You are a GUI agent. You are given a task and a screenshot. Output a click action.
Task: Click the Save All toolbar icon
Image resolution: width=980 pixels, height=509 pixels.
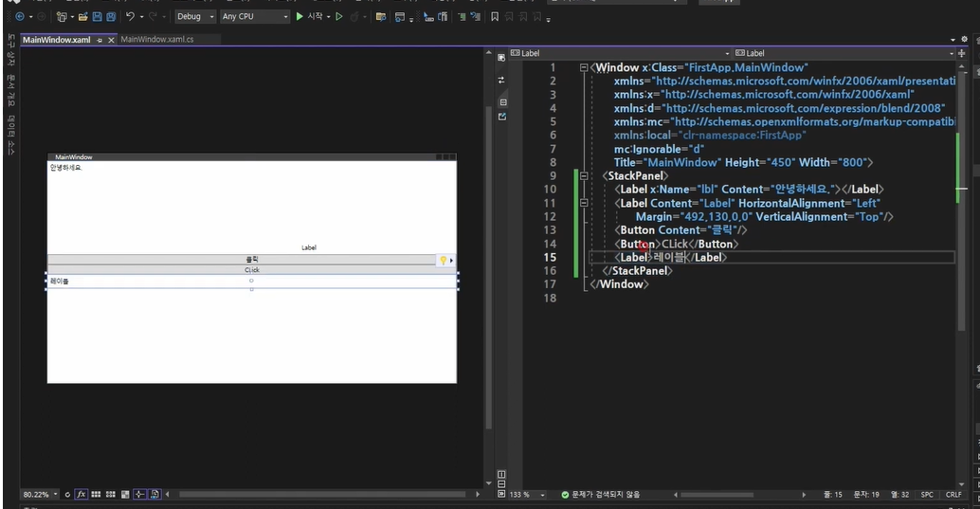tap(111, 17)
